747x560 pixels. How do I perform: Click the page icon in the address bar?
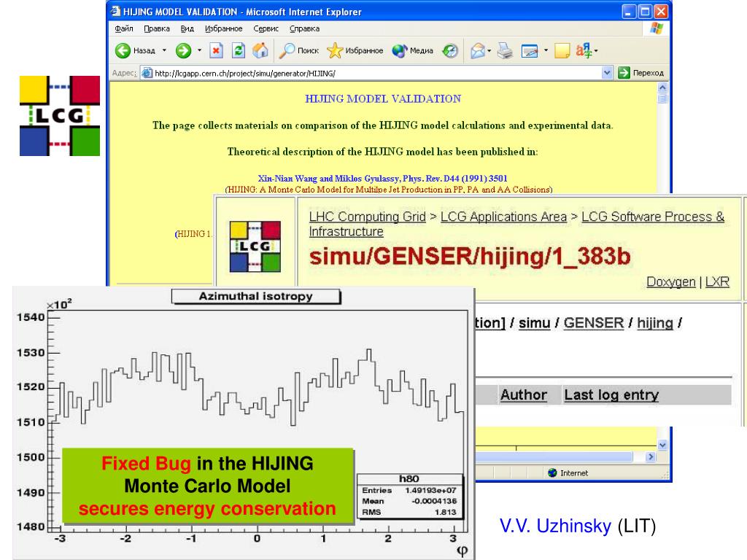click(x=147, y=73)
